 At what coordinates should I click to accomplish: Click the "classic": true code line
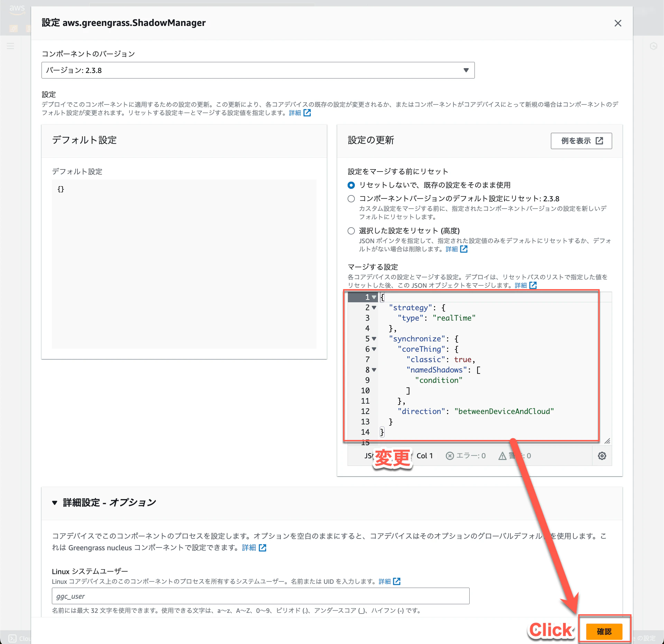pos(441,359)
